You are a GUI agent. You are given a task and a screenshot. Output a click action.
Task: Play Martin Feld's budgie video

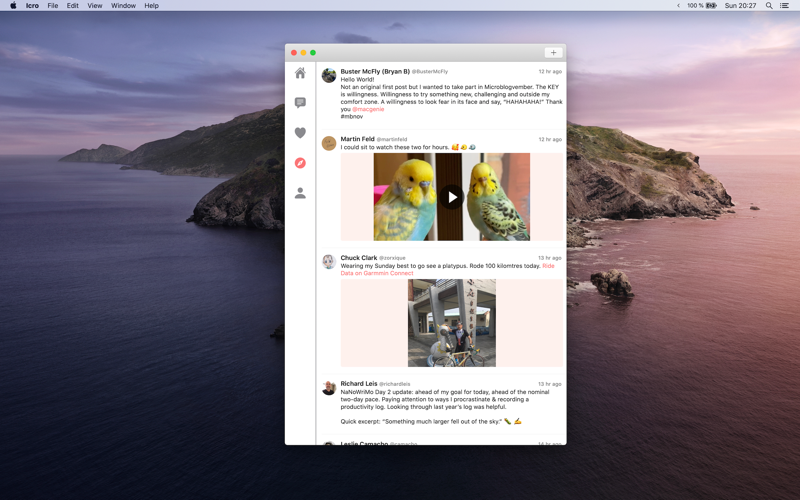[452, 197]
